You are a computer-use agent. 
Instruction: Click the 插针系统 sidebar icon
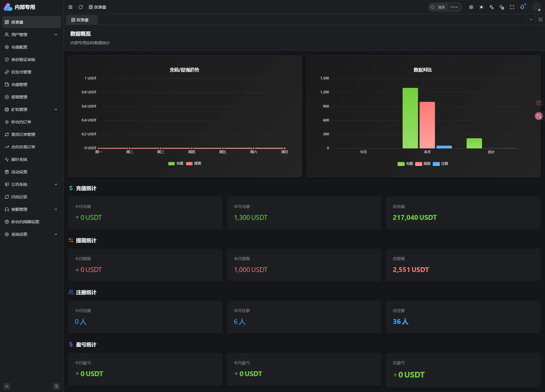coord(7,159)
